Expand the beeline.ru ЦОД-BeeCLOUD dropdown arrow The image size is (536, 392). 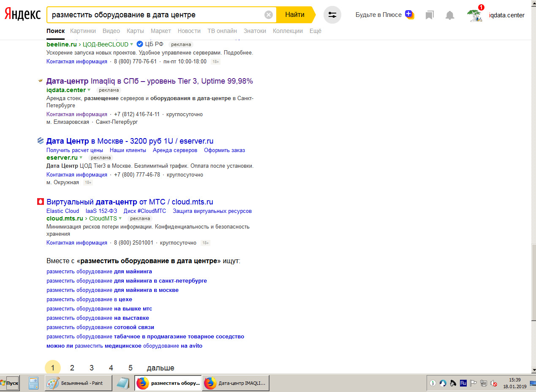132,44
